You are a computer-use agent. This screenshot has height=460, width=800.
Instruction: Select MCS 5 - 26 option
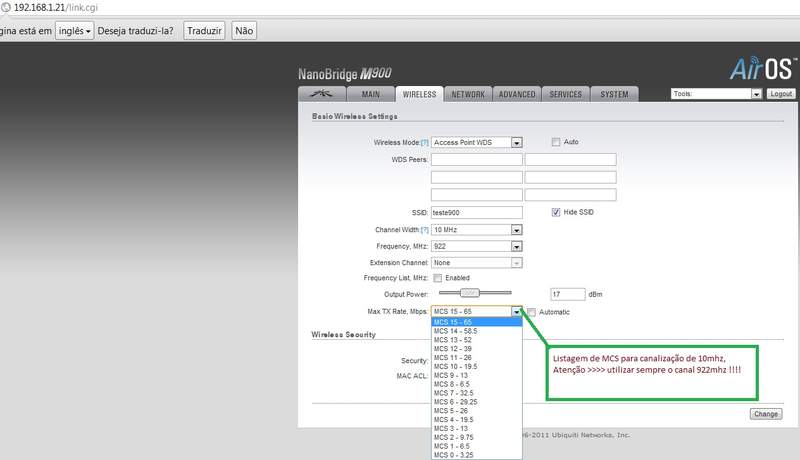tap(477, 411)
